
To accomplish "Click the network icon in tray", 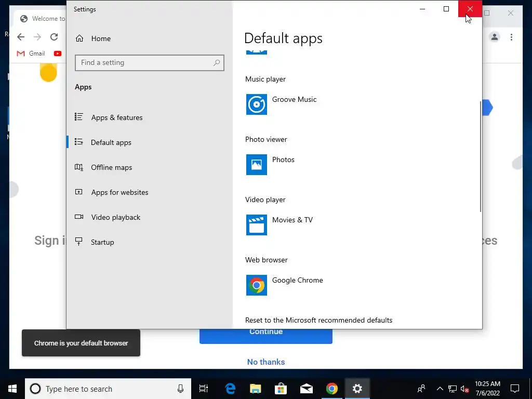I will coord(453,389).
